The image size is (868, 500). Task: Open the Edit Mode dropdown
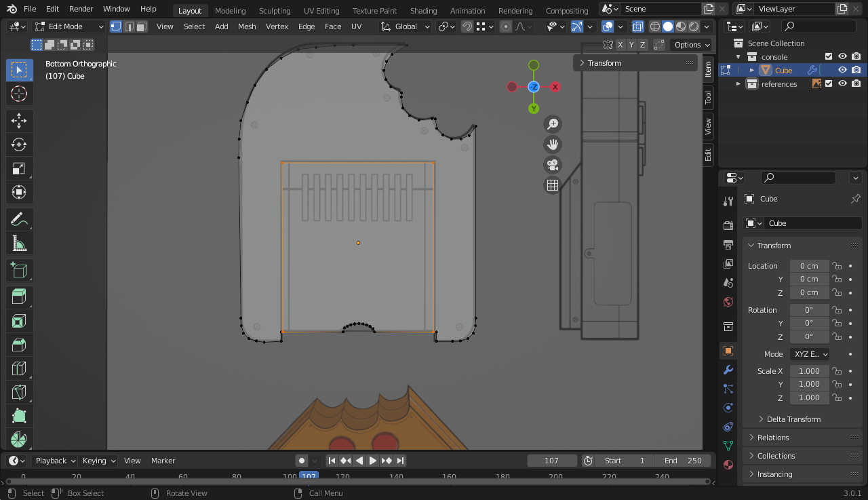point(69,26)
